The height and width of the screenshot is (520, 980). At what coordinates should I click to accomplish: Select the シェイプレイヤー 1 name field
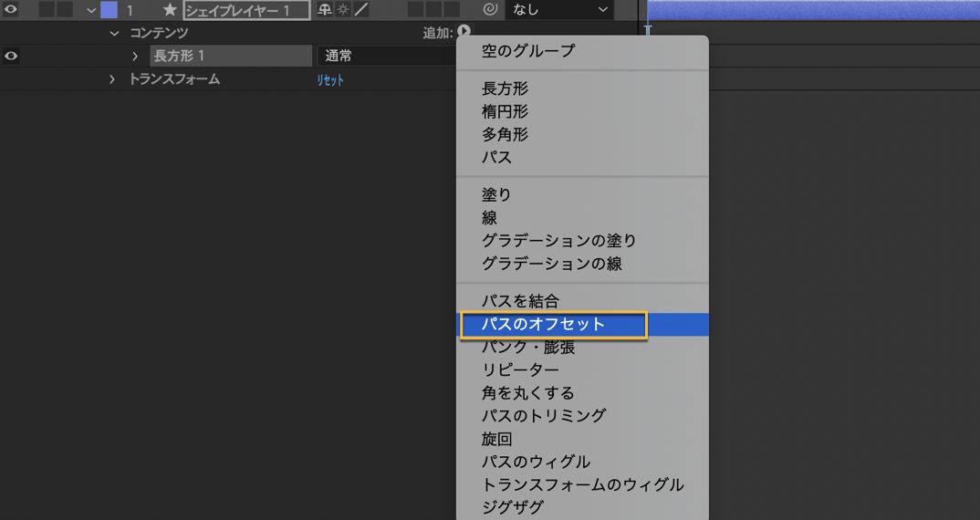coord(246,10)
